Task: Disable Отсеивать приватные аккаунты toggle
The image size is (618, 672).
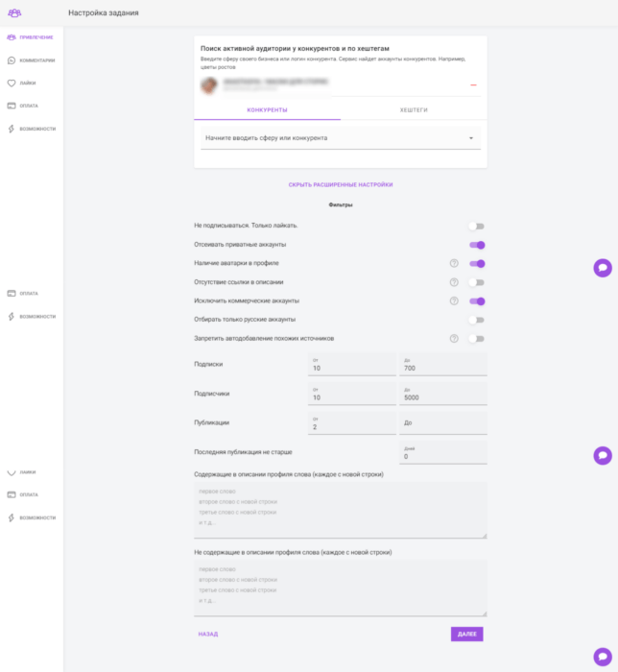Action: click(x=477, y=245)
